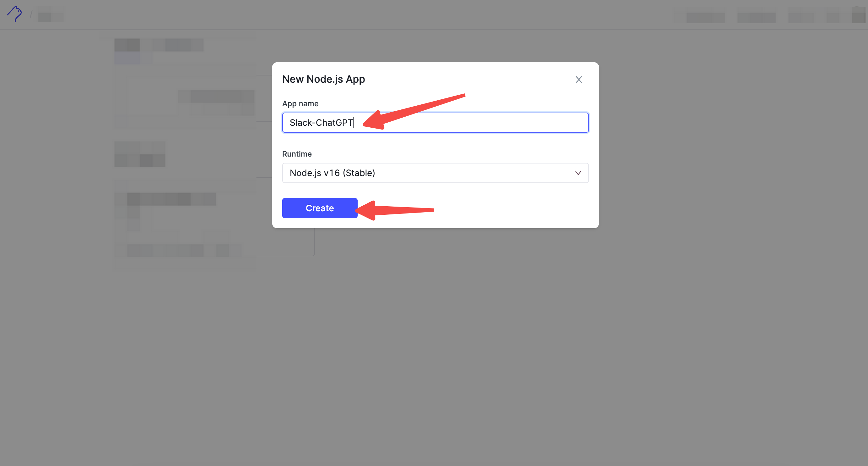Open the third blurred navigation item in header
Image resolution: width=868 pixels, height=466 pixels.
click(x=801, y=18)
